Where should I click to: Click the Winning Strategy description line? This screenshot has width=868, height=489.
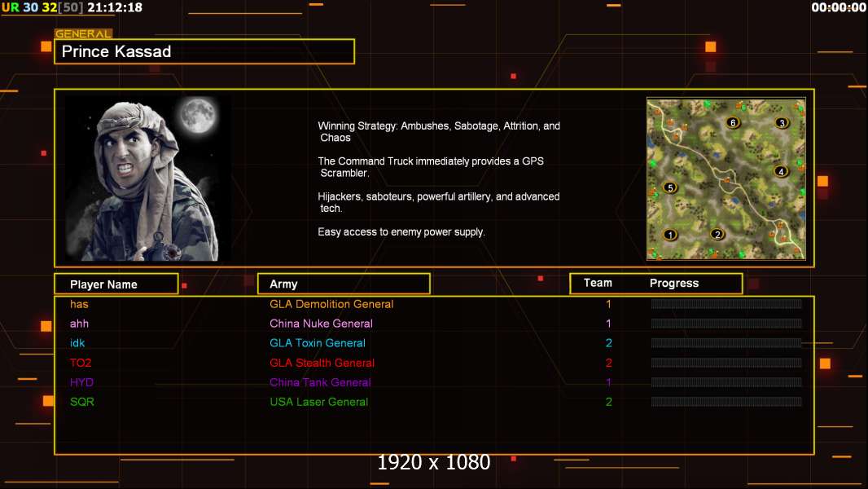click(x=439, y=132)
